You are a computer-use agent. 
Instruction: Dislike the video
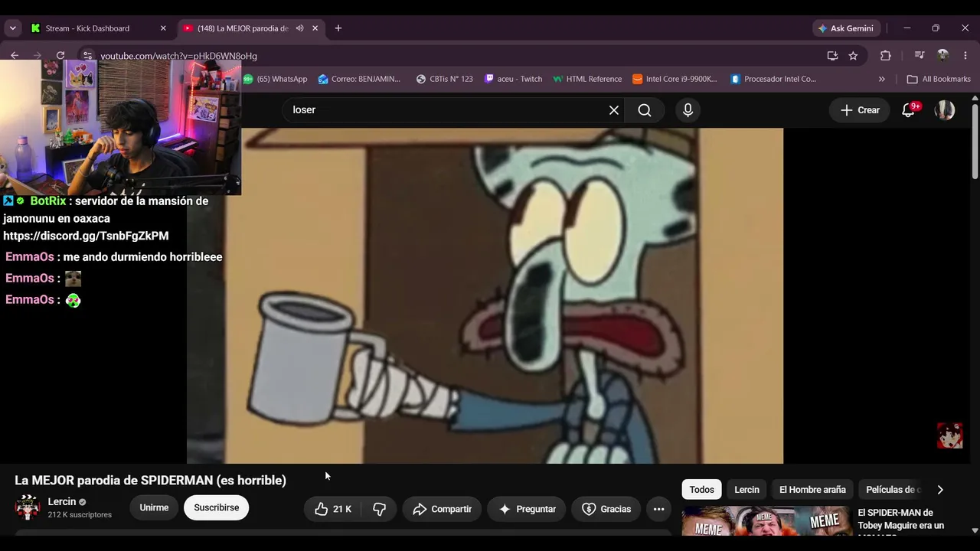pos(380,509)
